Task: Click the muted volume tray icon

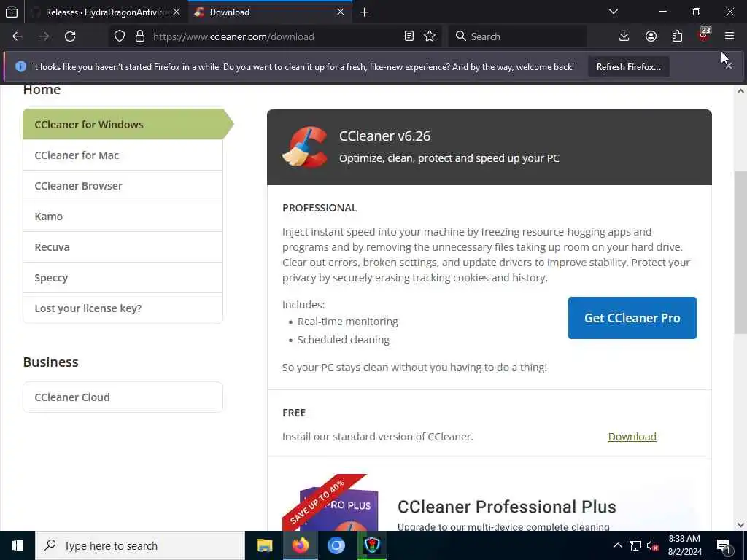Action: 653,545
